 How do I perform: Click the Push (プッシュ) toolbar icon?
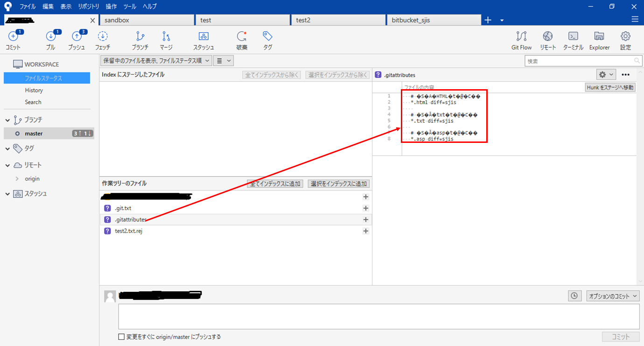pyautogui.click(x=77, y=36)
